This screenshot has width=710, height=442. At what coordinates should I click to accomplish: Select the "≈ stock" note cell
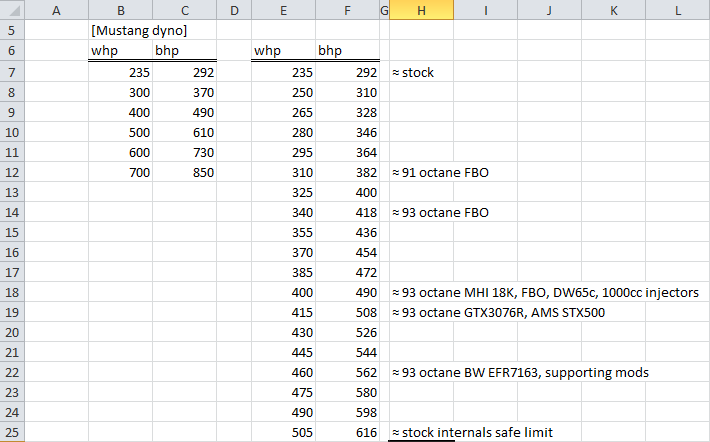411,73
